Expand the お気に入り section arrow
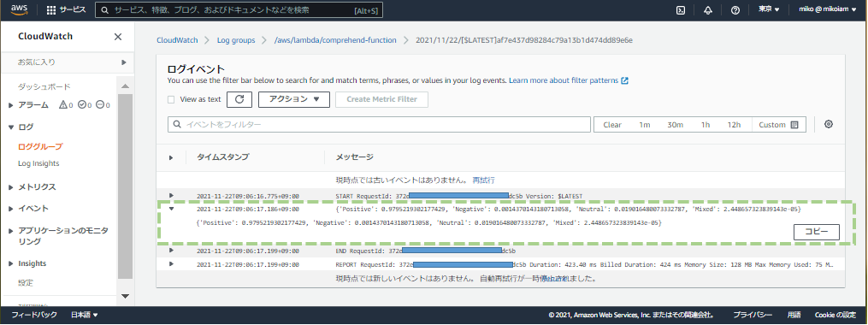The width and height of the screenshot is (868, 325). [124, 62]
